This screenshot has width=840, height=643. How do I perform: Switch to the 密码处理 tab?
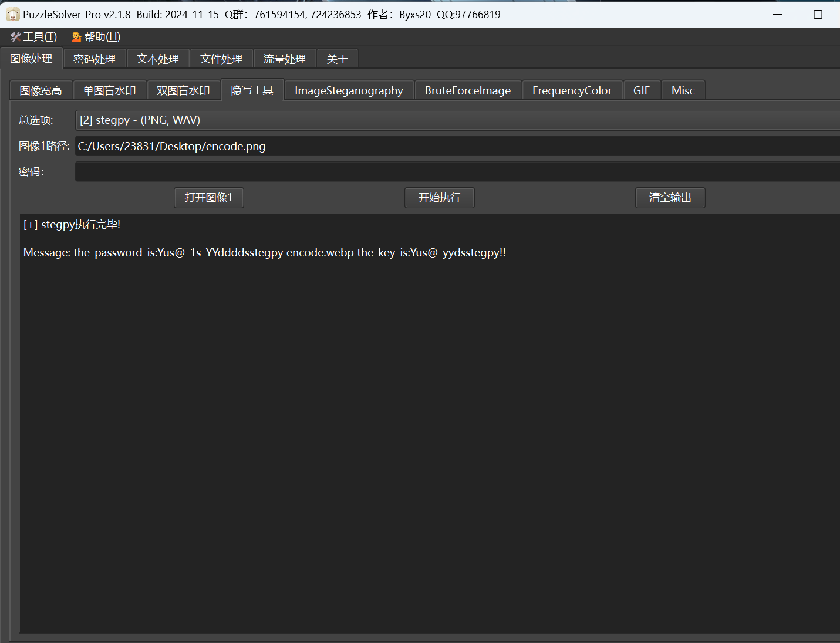(95, 59)
